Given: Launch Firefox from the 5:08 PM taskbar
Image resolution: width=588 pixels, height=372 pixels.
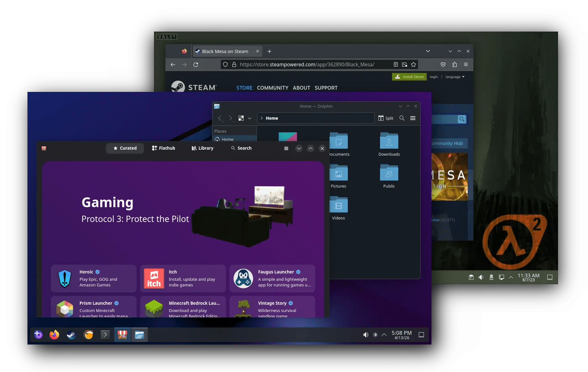Looking at the screenshot, I should click(54, 334).
